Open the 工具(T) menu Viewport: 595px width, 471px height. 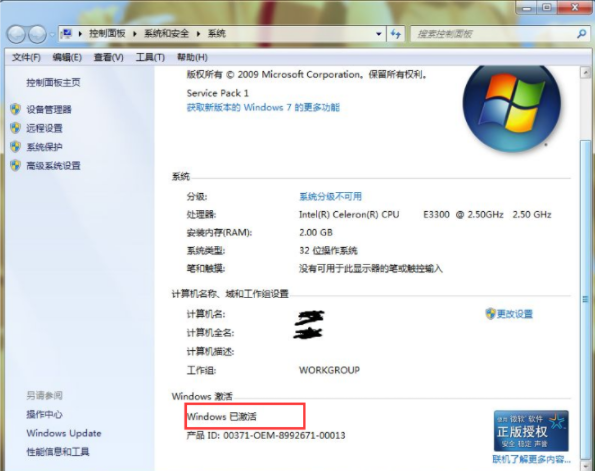pyautogui.click(x=150, y=57)
